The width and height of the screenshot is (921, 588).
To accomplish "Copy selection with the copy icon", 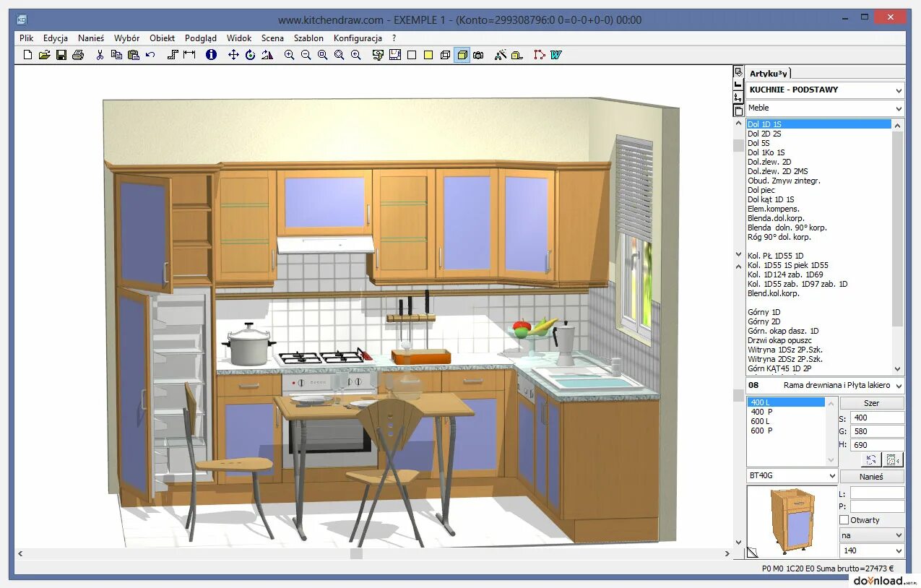I will (x=116, y=55).
